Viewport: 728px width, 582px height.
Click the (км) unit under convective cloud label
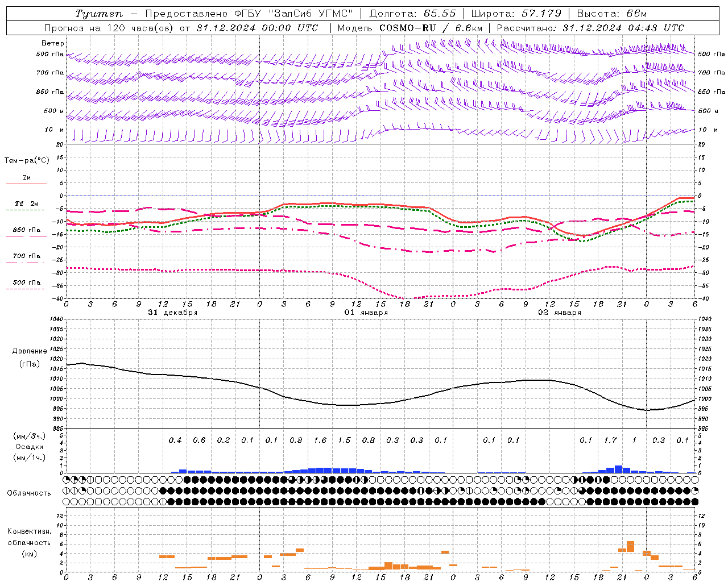point(29,554)
